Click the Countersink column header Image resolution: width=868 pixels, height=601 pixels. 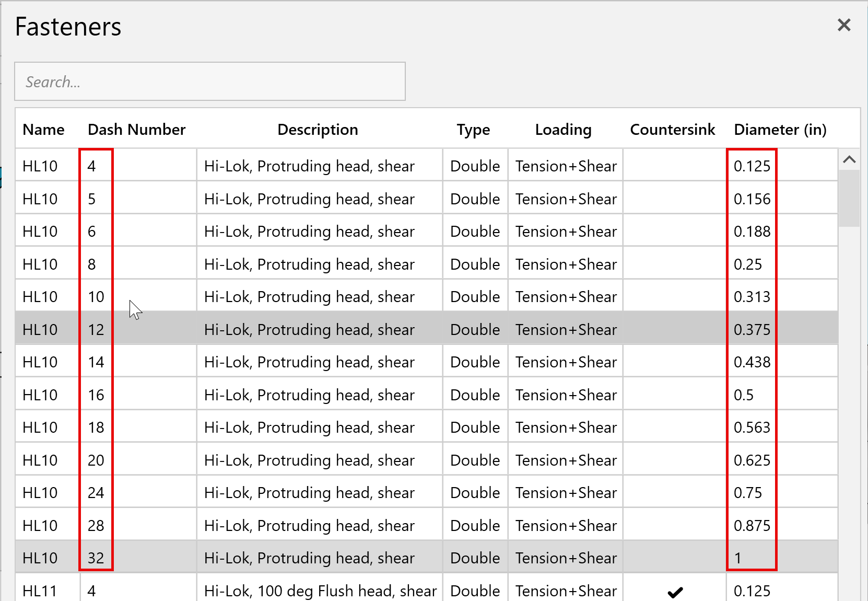point(673,130)
